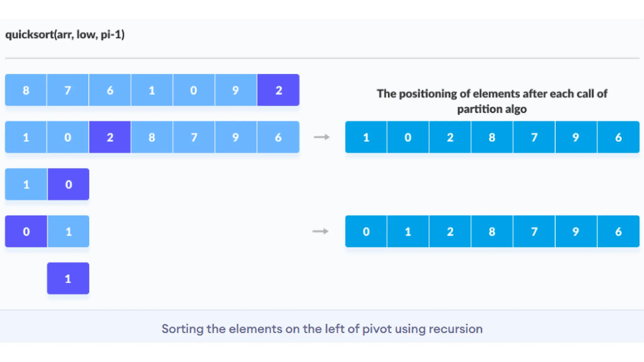644x362 pixels.
Task: Click cell 9 in the top array row
Action: [236, 90]
